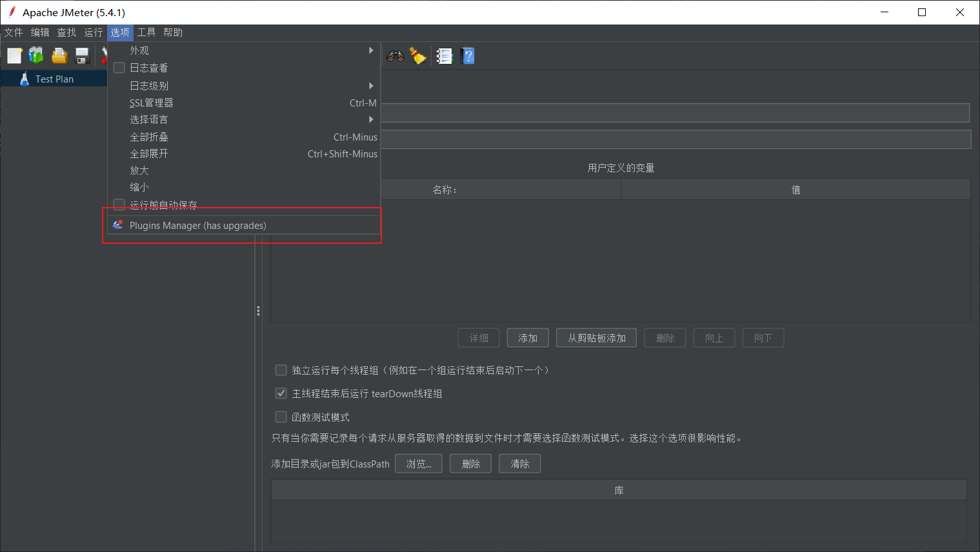Choose 全部折叠 menu entry
Screen dimensions: 980x552
(x=244, y=137)
